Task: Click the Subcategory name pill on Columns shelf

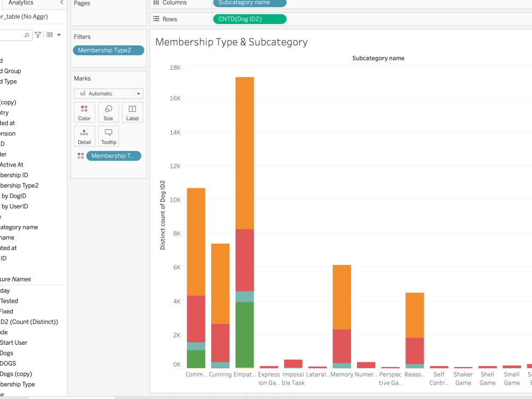Action: (249, 3)
